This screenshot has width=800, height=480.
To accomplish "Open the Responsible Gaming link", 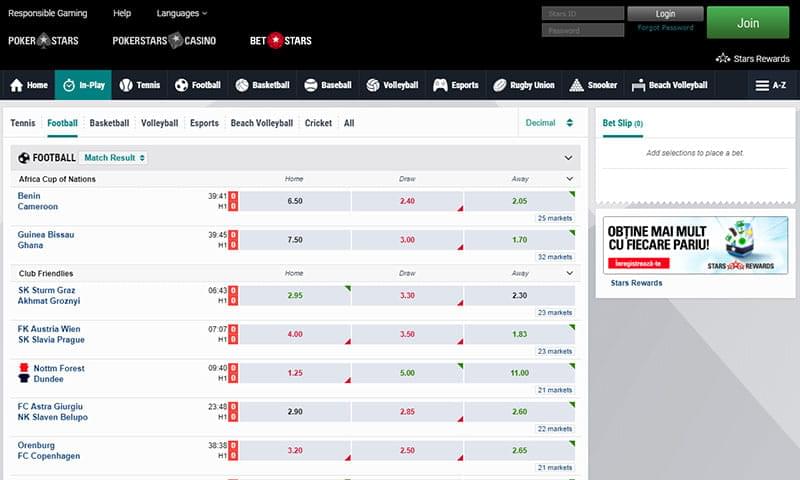I will tap(47, 13).
